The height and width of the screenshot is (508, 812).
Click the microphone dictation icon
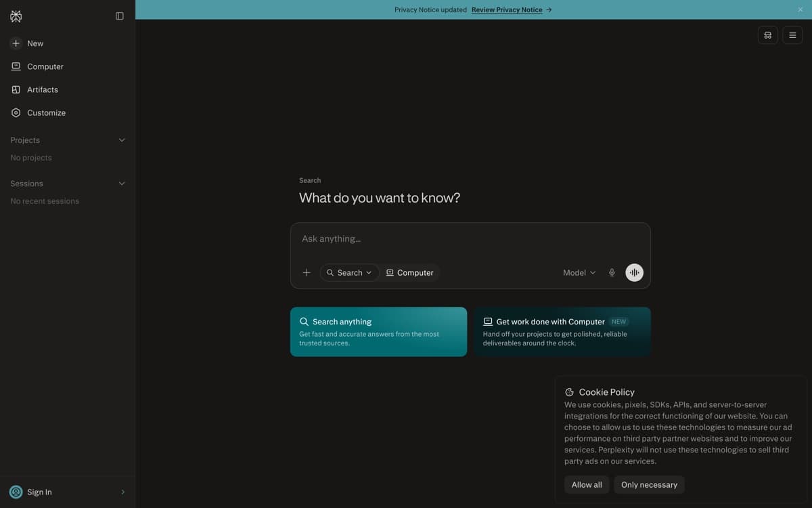[612, 272]
